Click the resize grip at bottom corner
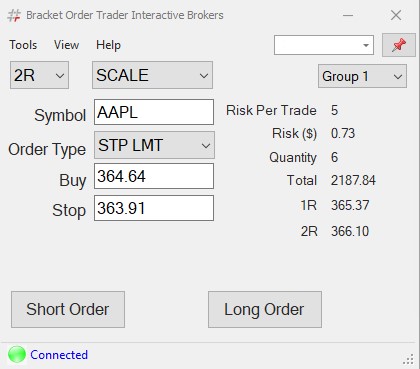 click(408, 360)
